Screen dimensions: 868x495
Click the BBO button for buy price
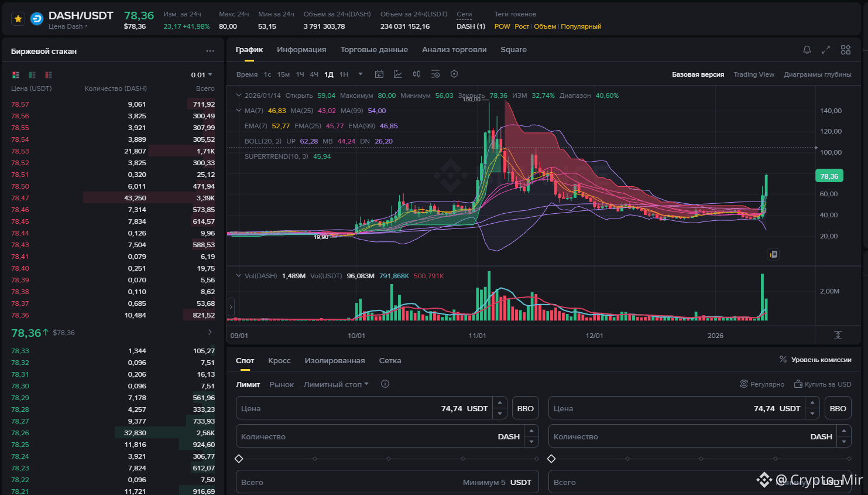point(525,408)
